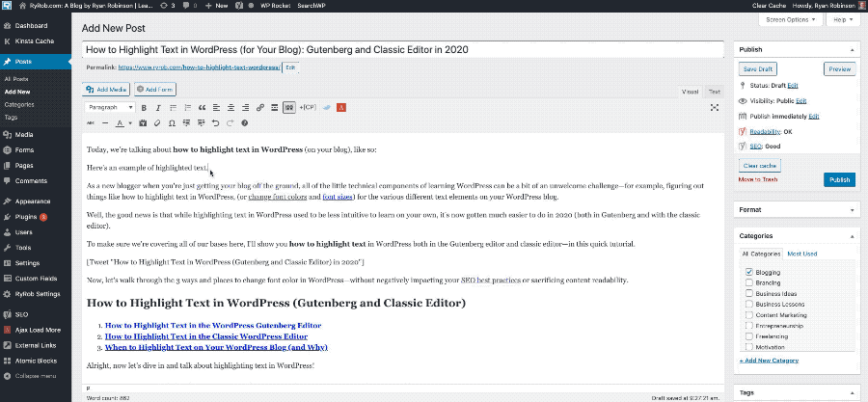Check the Content Marketing category

pos(749,315)
